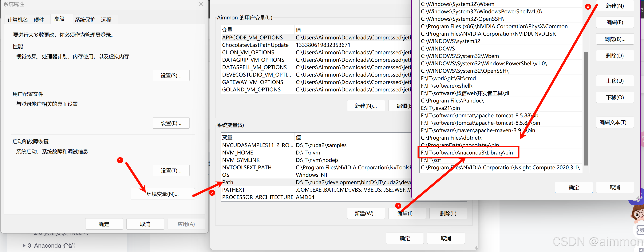This screenshot has height=252, width=644.
Task: Select NVCUDASAMPLES11_2_RO... system variable
Action: coord(316,145)
